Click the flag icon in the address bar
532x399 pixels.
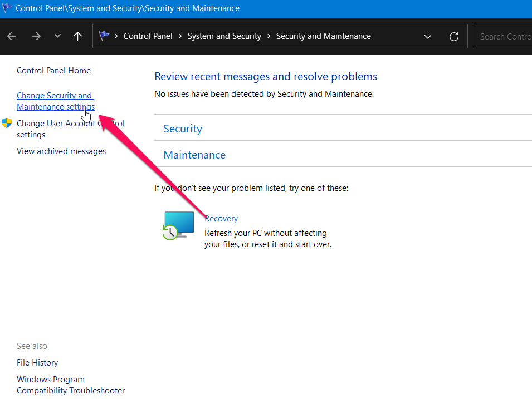tap(104, 36)
